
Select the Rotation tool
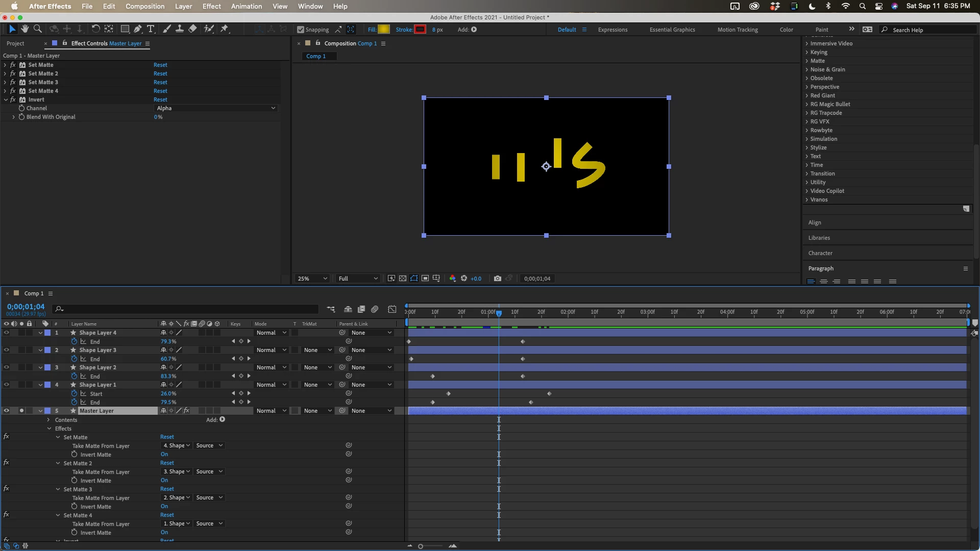[95, 29]
